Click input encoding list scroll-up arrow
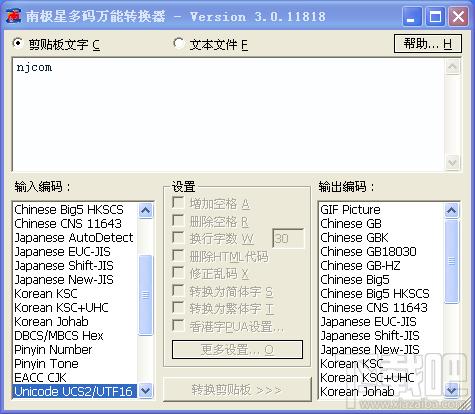 coord(146,210)
